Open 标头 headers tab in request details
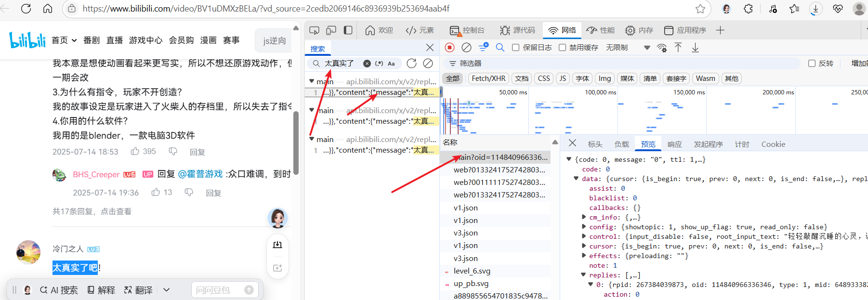The image size is (868, 300). pos(595,144)
